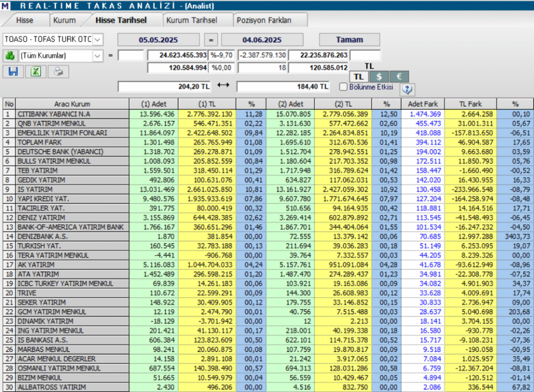The width and height of the screenshot is (534, 392).
Task: Click the equals button between the dates
Action: coord(211,40)
